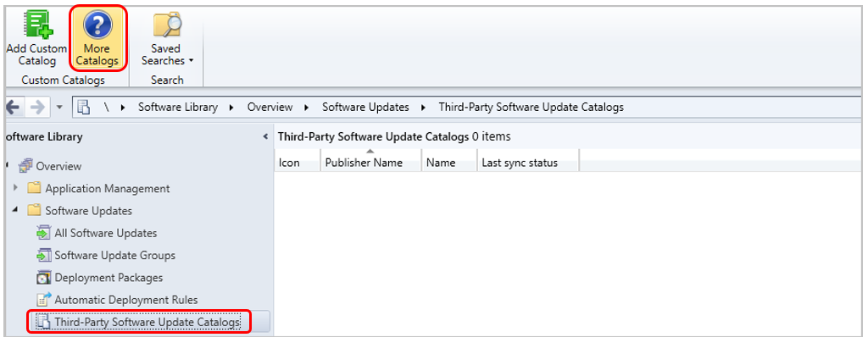Go forward with the navigation arrow
This screenshot has height=343, width=868.
coord(37,108)
